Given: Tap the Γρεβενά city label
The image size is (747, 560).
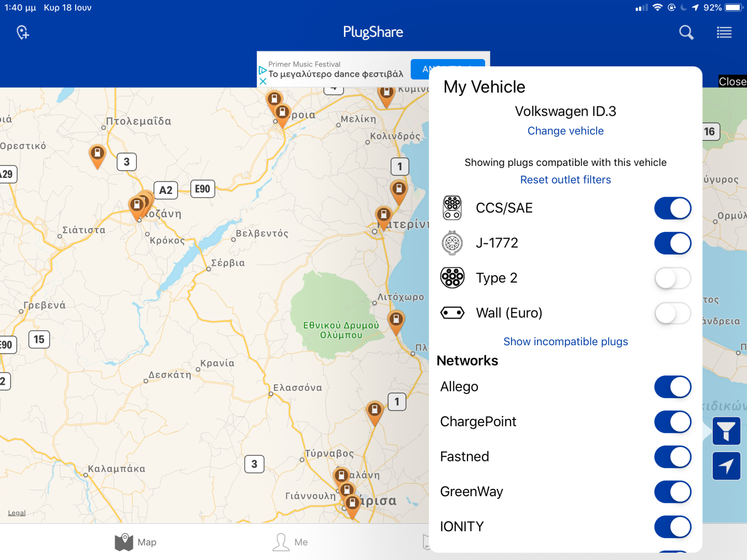Looking at the screenshot, I should click(45, 305).
